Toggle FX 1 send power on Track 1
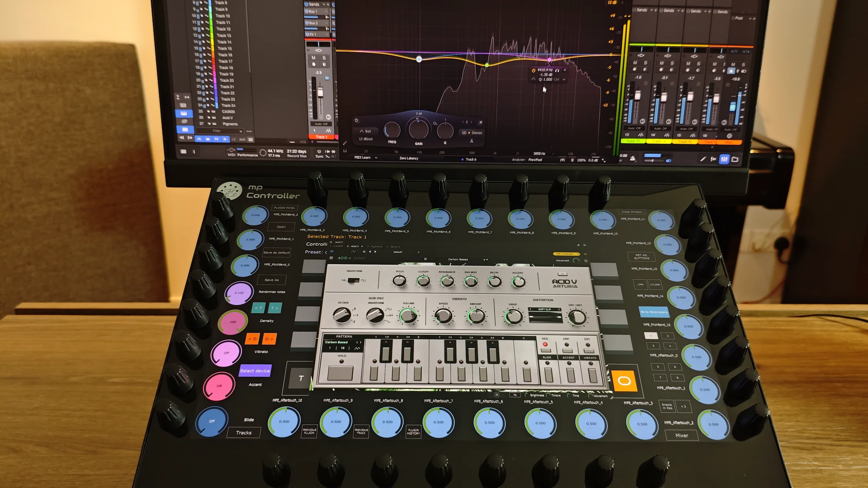The image size is (868, 488). pyautogui.click(x=307, y=35)
